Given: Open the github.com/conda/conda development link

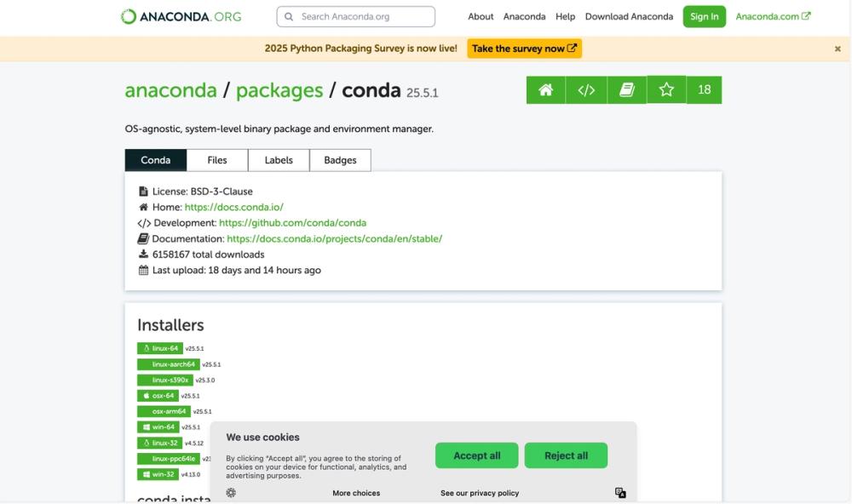Looking at the screenshot, I should (292, 223).
